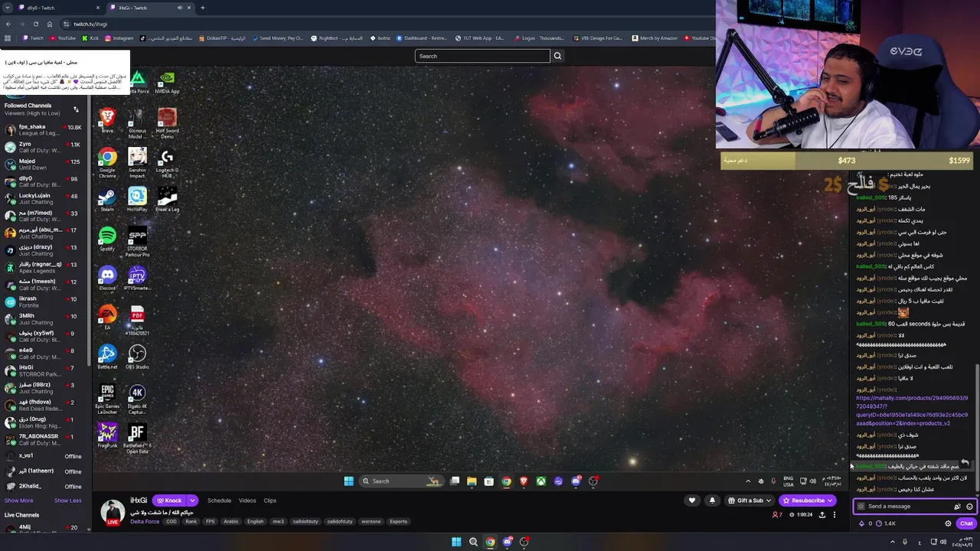Go back with the browser back arrow
The width and height of the screenshot is (980, 551).
point(8,24)
